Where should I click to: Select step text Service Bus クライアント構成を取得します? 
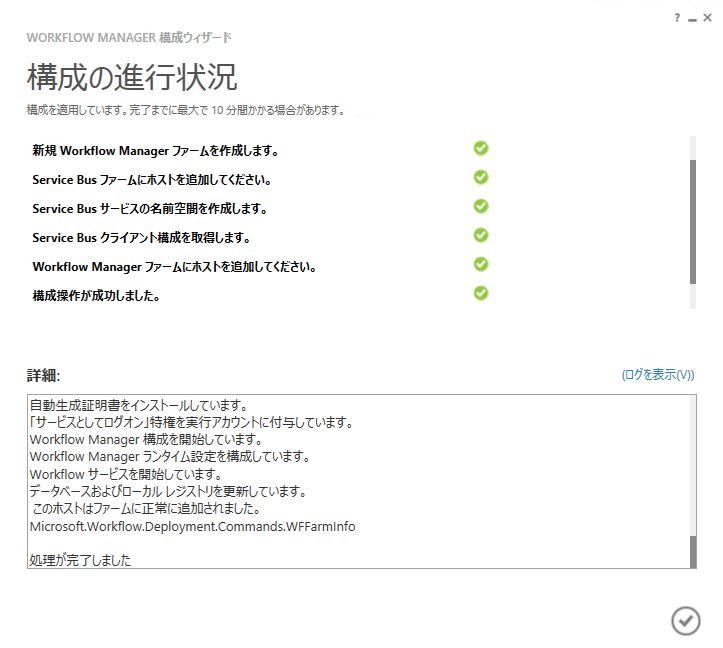coord(142,238)
